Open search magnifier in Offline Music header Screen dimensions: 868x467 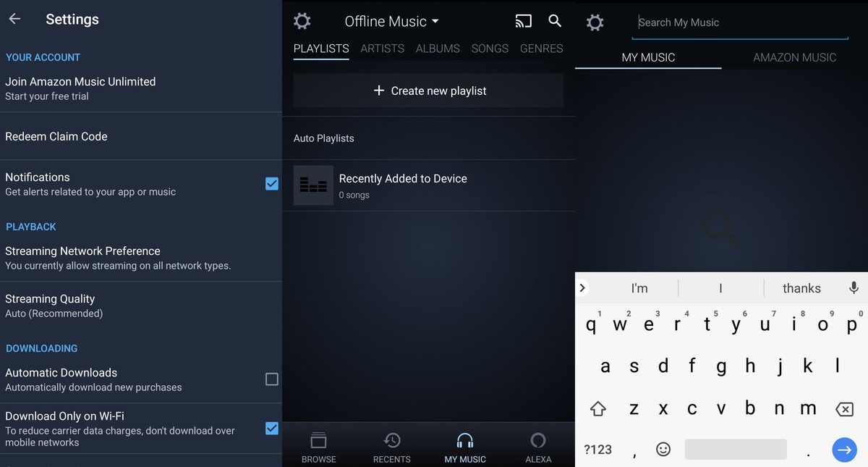(x=555, y=21)
